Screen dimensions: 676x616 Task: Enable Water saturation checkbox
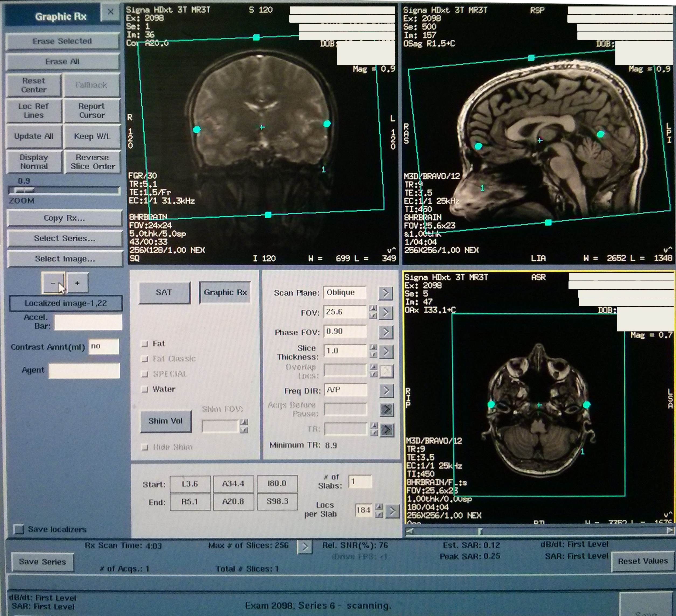click(x=145, y=389)
